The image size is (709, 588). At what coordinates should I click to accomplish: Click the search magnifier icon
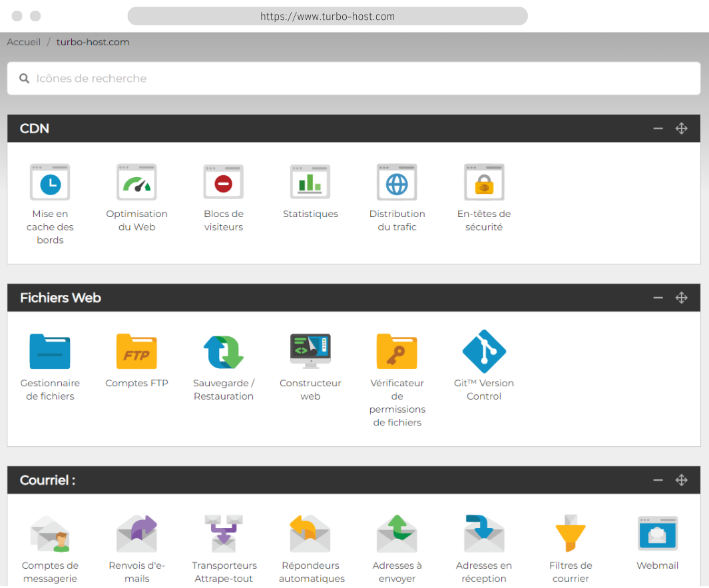tap(24, 79)
